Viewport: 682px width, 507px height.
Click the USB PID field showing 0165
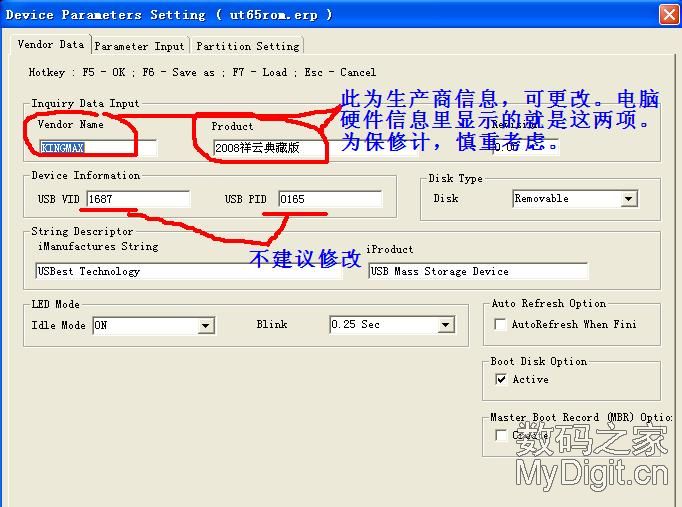point(330,199)
